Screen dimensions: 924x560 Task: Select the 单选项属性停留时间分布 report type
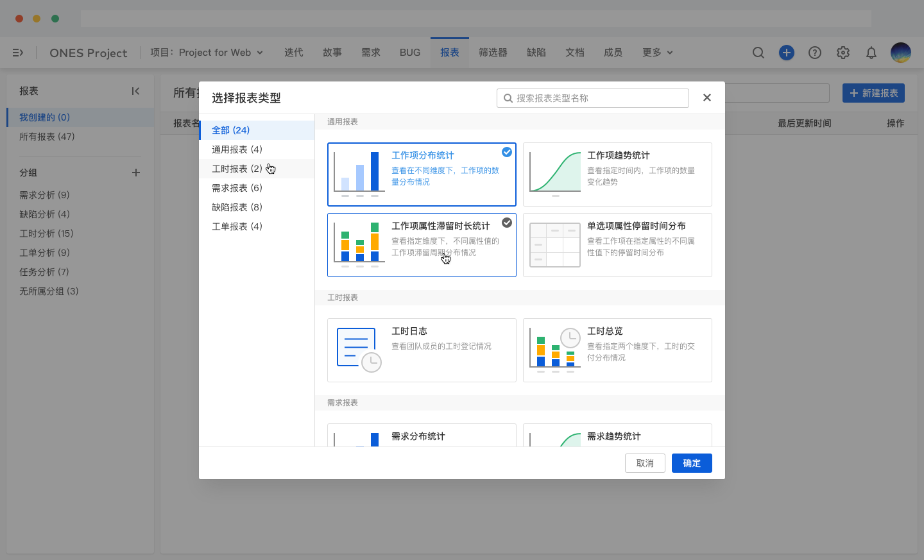click(617, 245)
